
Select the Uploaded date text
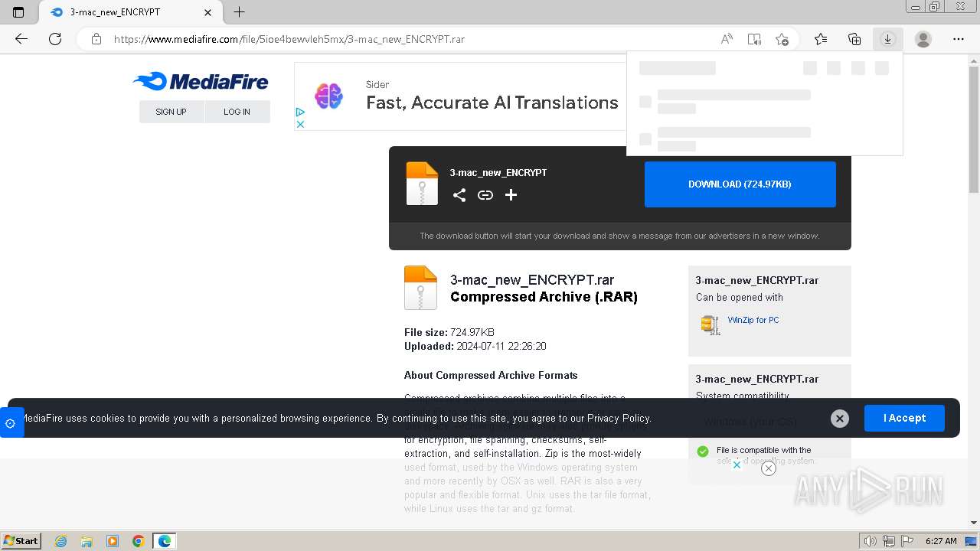[x=475, y=346]
